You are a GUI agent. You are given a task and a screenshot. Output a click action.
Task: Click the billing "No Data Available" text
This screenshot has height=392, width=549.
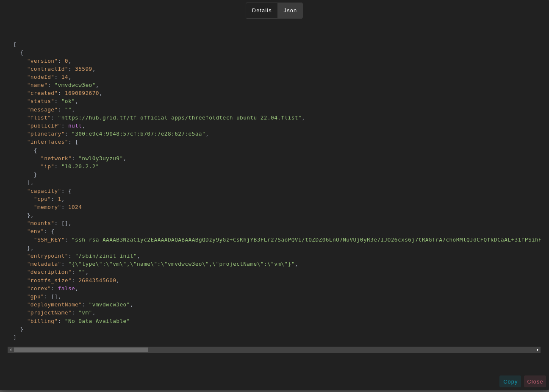[97, 321]
